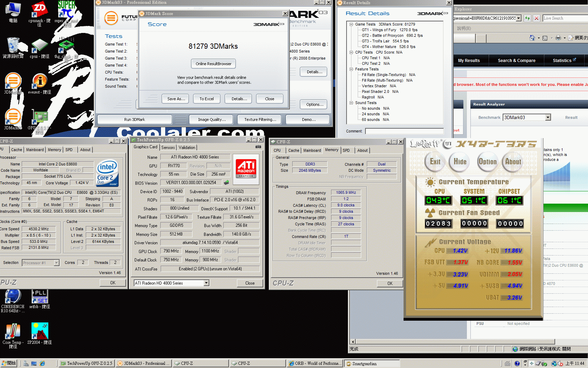Collapse the Game Tests tree node
Screen dimensions: 588x368
[x=351, y=24]
